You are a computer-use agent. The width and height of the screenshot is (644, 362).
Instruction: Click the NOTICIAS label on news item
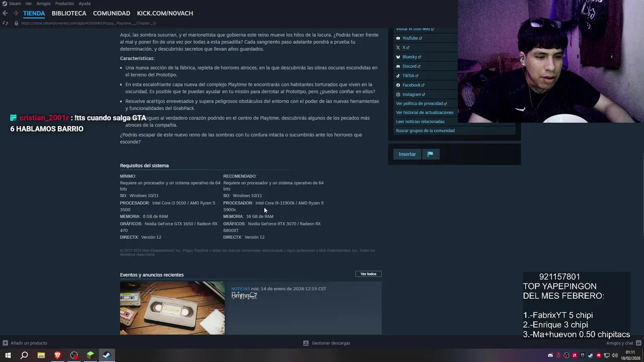point(240,289)
